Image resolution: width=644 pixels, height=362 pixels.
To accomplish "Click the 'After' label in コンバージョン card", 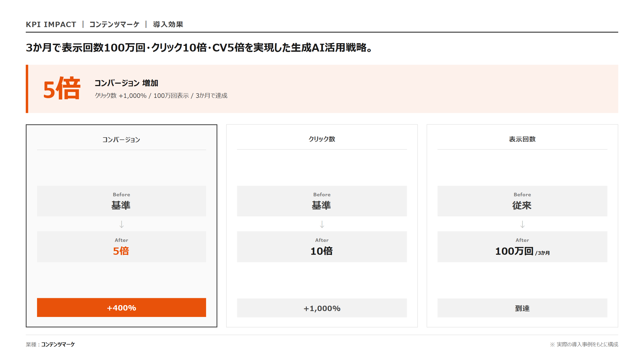I will 122,240.
